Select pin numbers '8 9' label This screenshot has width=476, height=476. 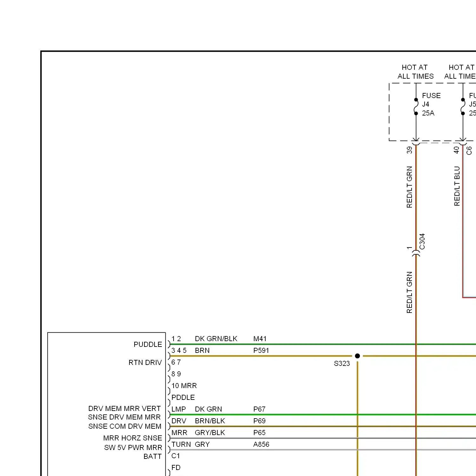(176, 374)
